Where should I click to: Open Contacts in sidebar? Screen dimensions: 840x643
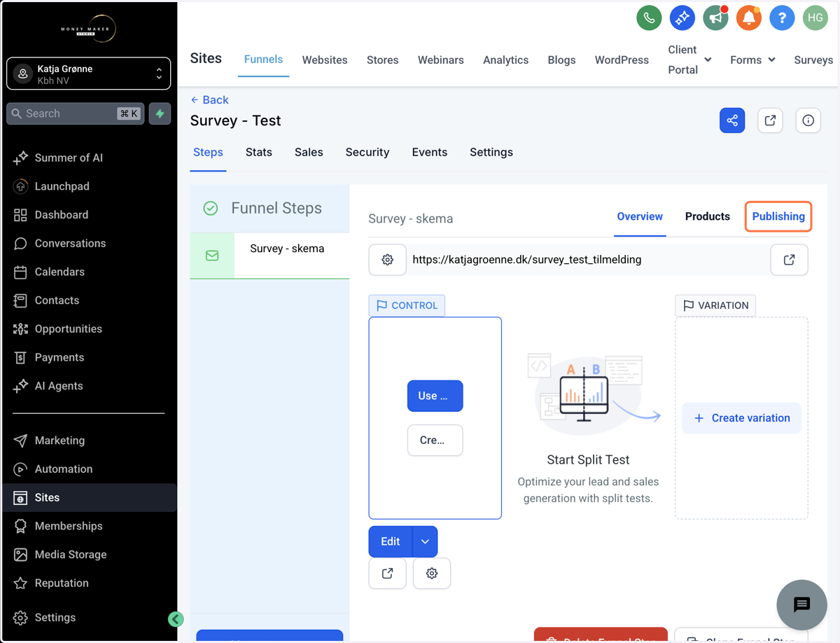(57, 300)
